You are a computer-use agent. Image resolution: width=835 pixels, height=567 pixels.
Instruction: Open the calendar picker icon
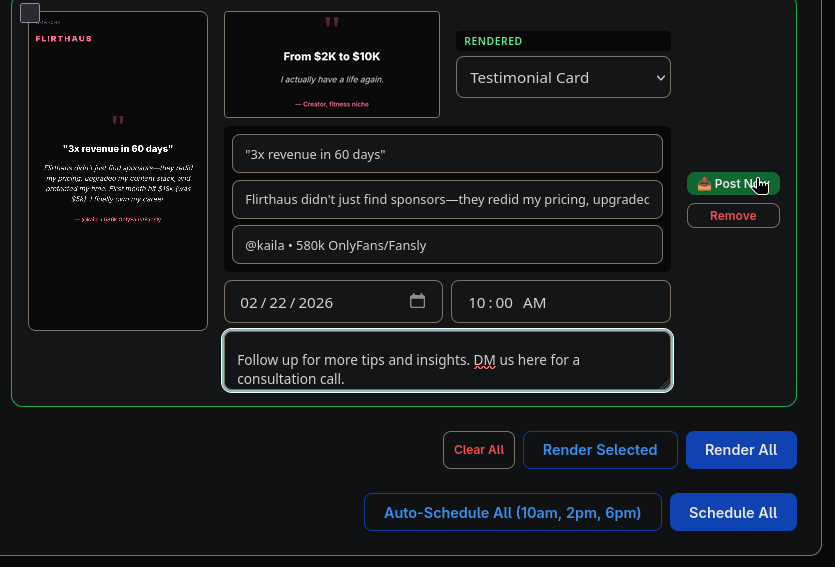pyautogui.click(x=418, y=301)
